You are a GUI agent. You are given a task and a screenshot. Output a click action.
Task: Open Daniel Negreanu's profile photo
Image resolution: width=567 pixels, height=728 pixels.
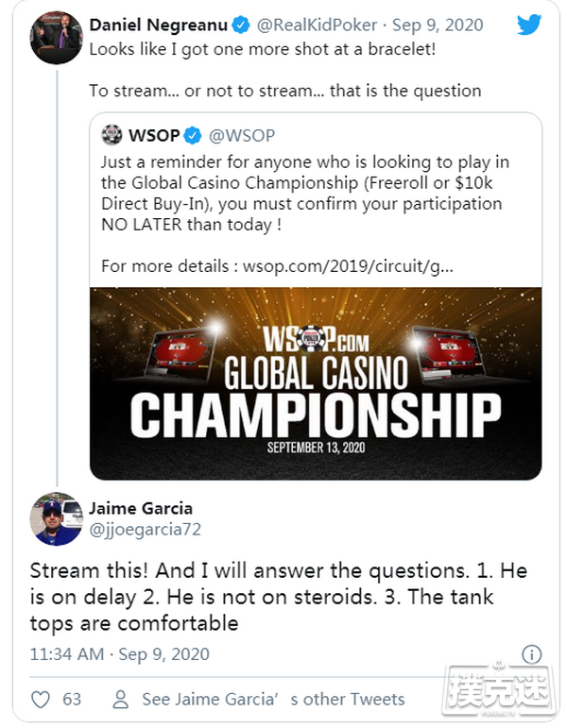pos(56,38)
